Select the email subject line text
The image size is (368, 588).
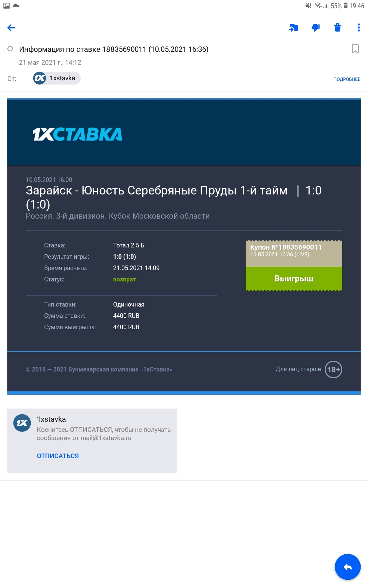(114, 49)
